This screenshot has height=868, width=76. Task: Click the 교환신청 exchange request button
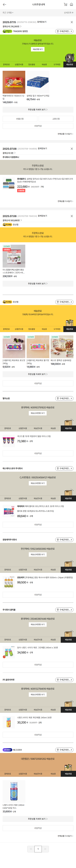pos(56,119)
